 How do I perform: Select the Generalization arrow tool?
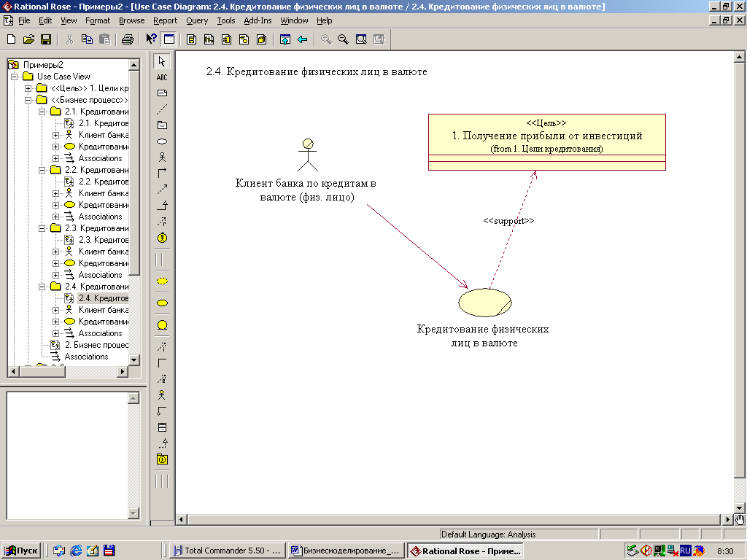point(162,206)
